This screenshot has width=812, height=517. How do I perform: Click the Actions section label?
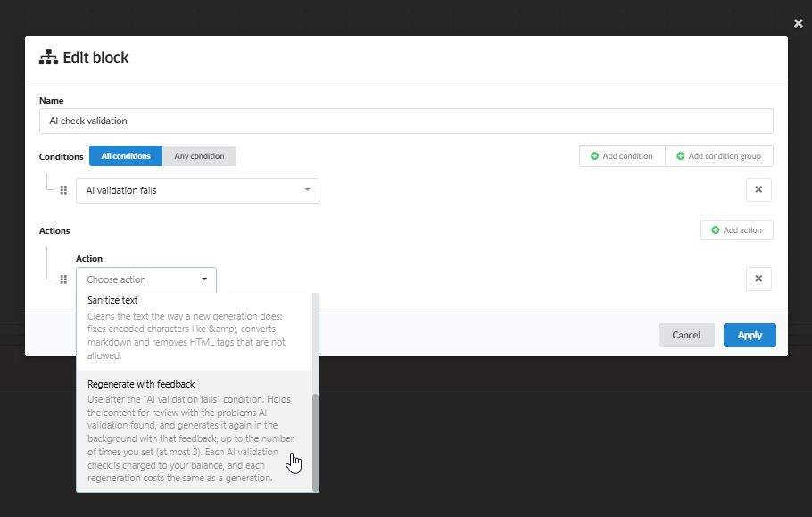54,230
